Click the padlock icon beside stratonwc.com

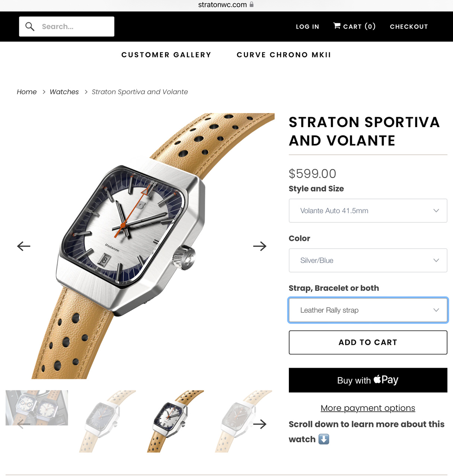coord(252,4)
